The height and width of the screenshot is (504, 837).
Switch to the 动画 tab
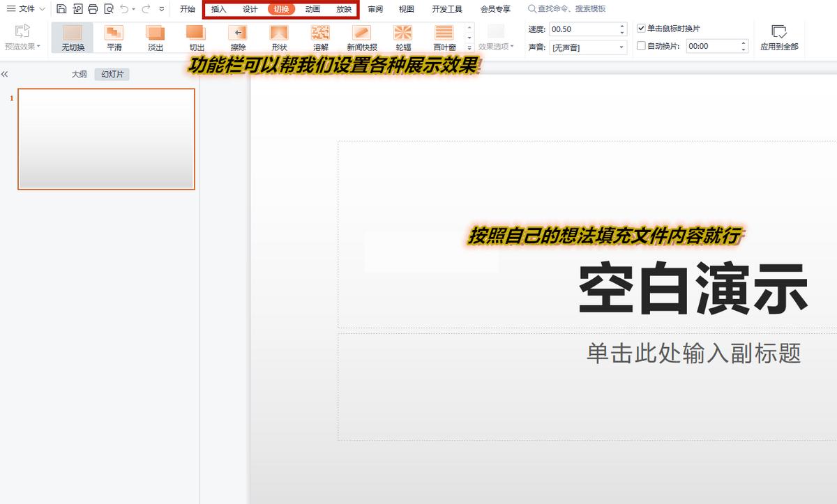pos(312,10)
